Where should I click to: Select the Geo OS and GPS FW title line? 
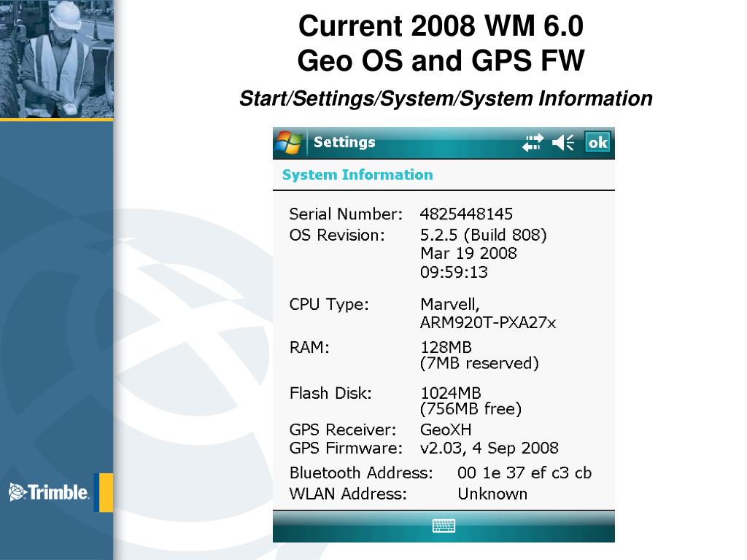point(441,61)
